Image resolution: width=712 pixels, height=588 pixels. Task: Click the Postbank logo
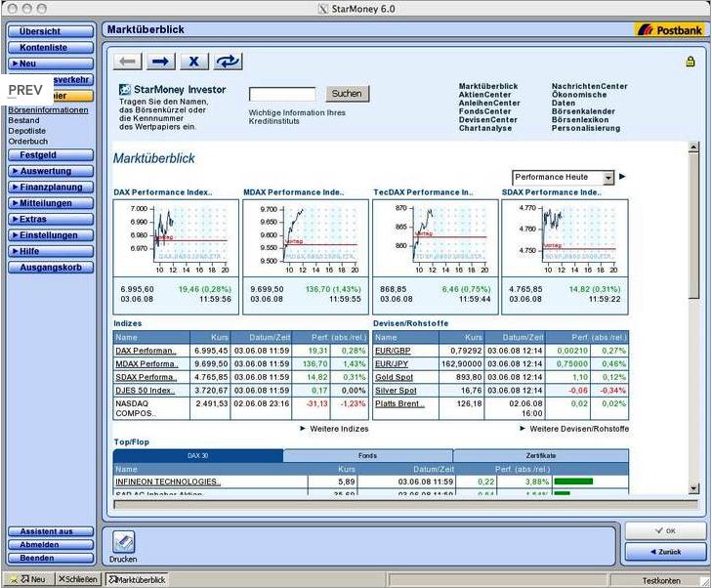point(670,30)
